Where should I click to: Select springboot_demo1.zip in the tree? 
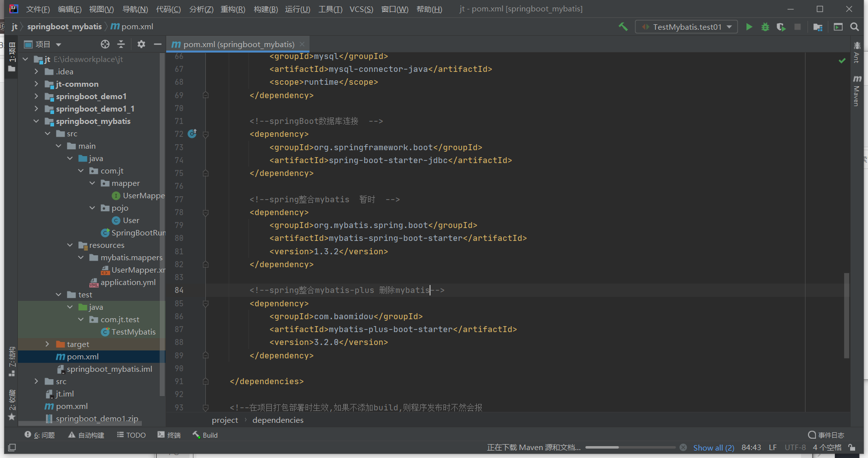tap(97, 418)
